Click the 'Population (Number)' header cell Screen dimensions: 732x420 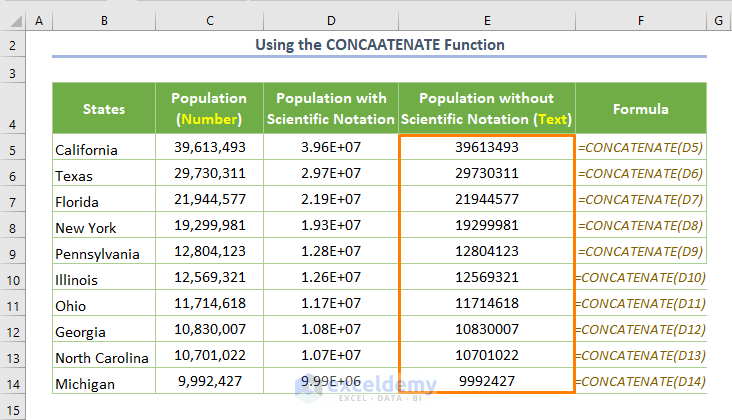(209, 109)
